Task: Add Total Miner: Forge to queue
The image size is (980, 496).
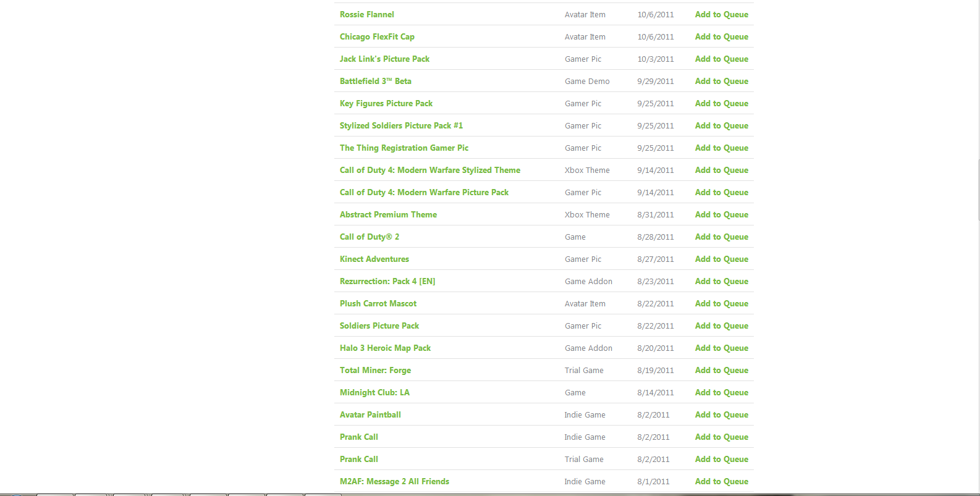Action: point(722,370)
